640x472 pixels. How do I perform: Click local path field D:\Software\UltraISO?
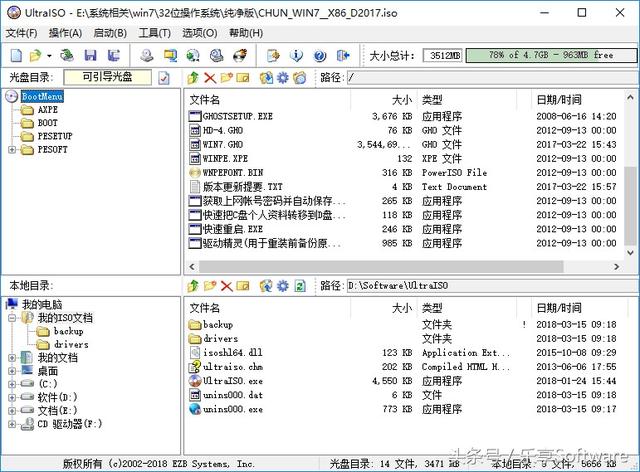click(493, 286)
